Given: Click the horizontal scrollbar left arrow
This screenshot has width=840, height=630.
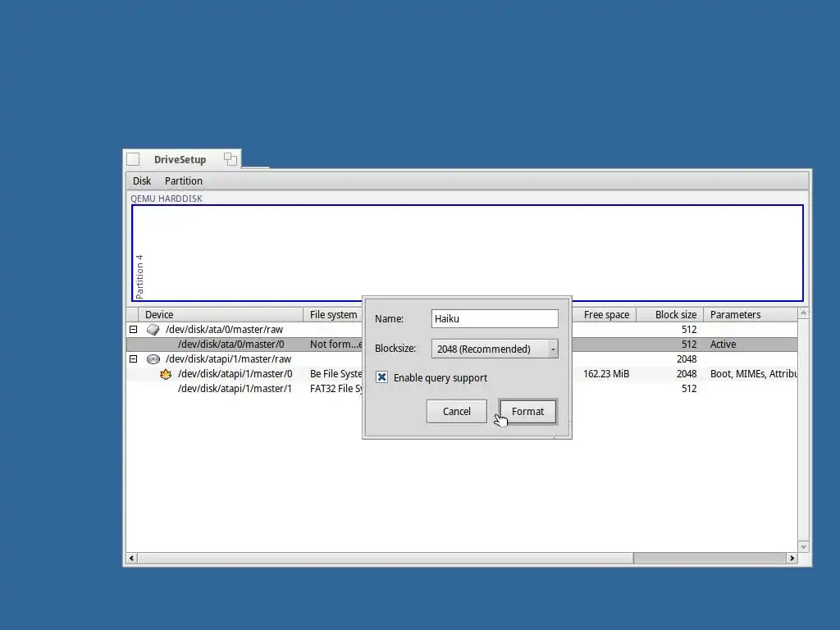Looking at the screenshot, I should pyautogui.click(x=132, y=558).
